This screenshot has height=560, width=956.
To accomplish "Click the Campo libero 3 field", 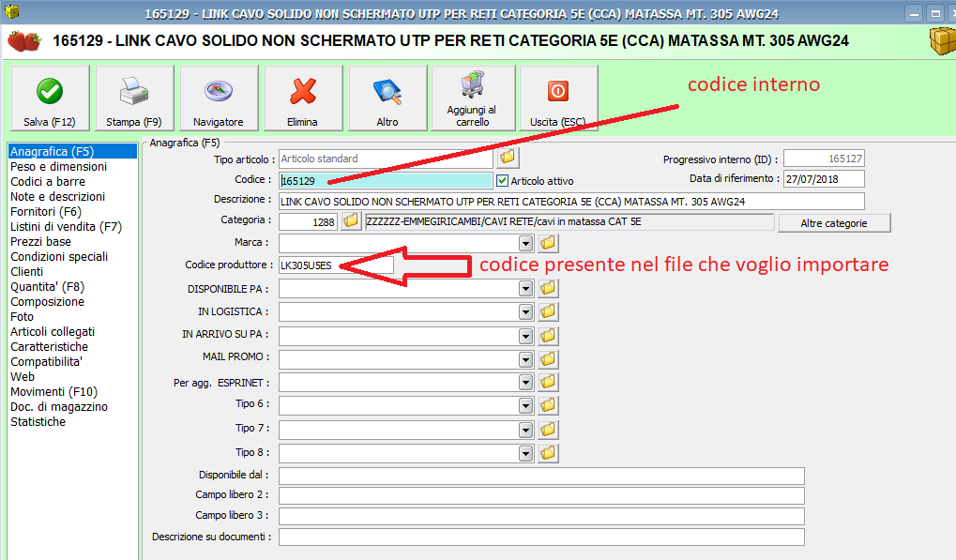I will coord(541,516).
